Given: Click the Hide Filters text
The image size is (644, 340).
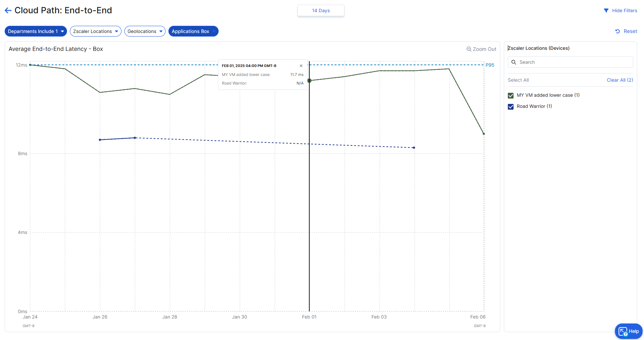Looking at the screenshot, I should (624, 11).
